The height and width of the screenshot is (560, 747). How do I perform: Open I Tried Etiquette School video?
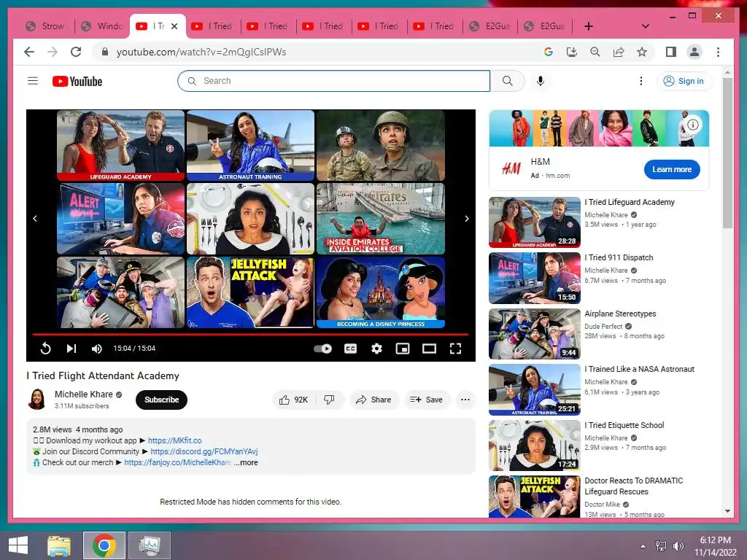click(535, 446)
